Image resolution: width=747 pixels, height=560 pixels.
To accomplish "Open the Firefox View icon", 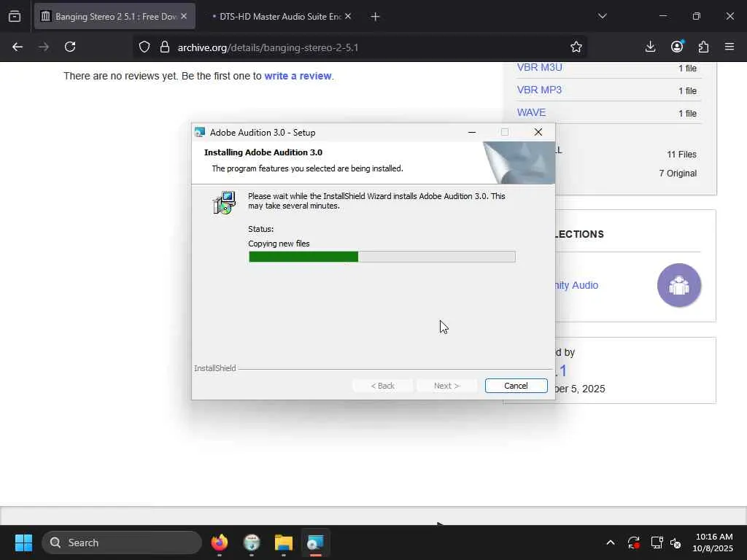I will pos(15,16).
